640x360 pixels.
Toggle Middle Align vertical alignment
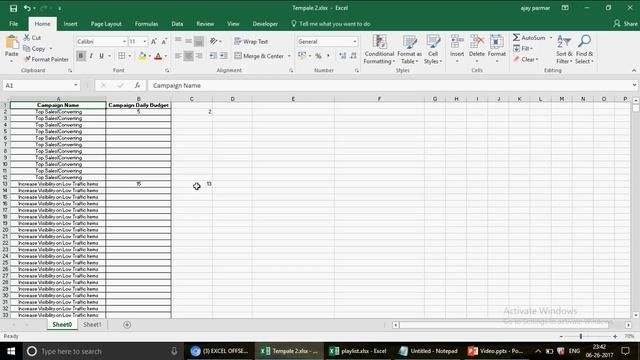click(x=188, y=41)
